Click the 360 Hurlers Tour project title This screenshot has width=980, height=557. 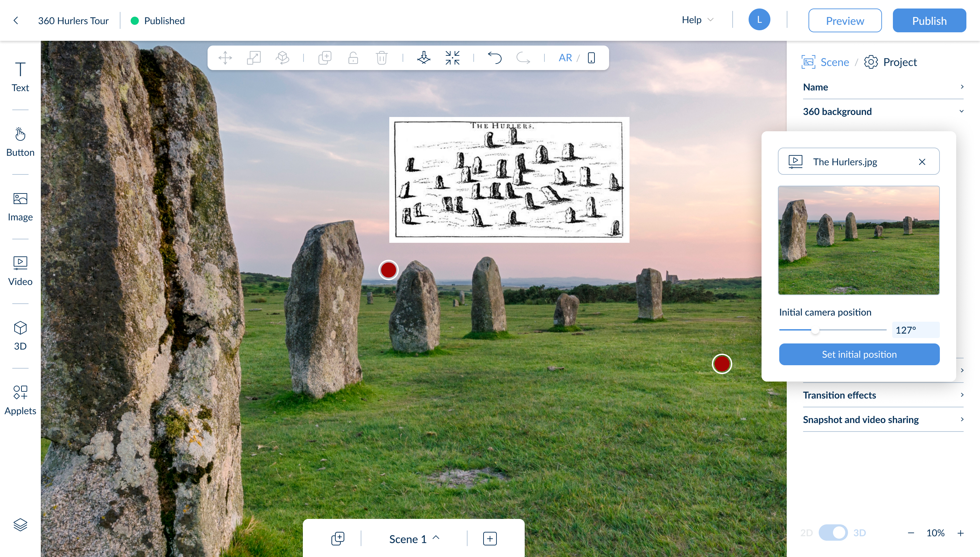click(x=73, y=21)
